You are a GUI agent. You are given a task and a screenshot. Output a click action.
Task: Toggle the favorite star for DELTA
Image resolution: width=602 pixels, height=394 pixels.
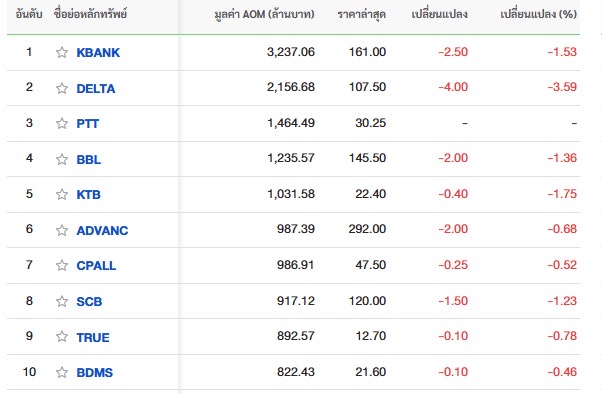click(x=62, y=88)
